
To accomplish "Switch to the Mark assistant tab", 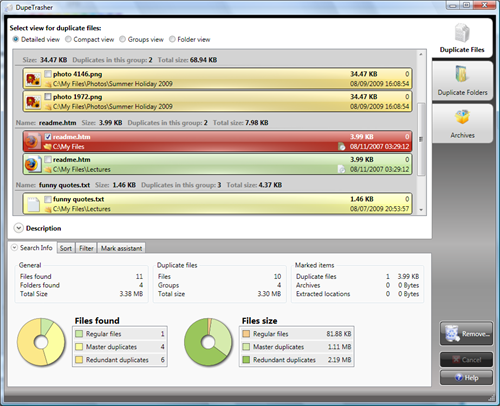I will [x=121, y=248].
